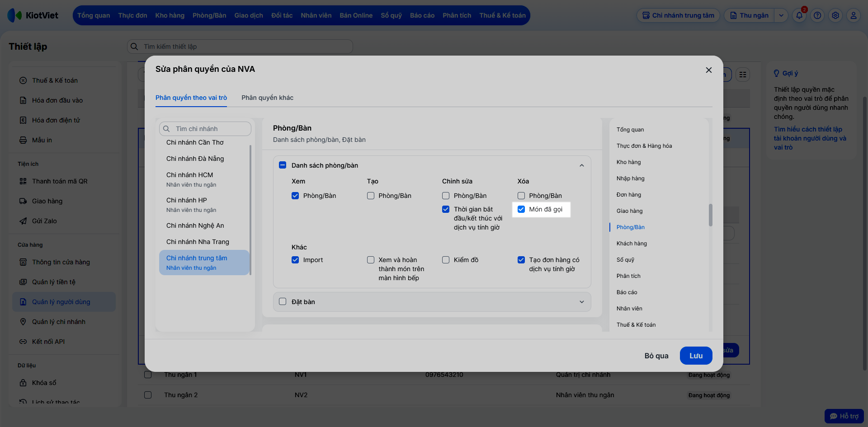Click the Bỏ qua button

click(x=656, y=356)
